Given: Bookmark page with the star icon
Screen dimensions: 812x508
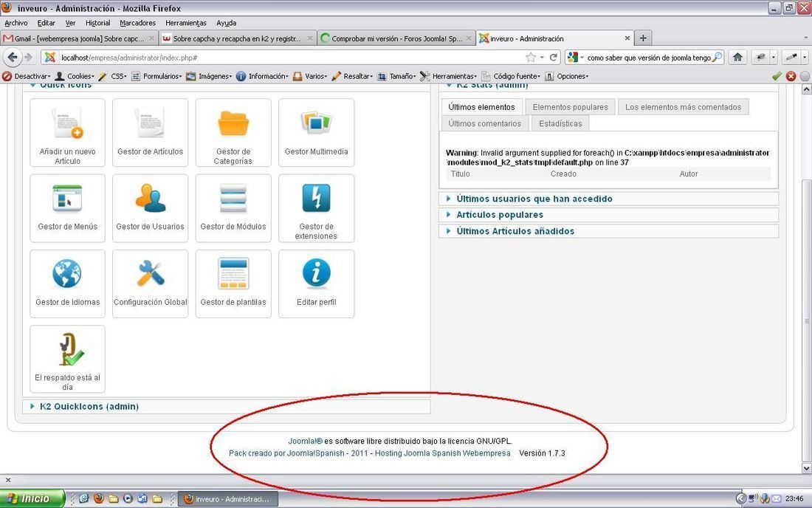Looking at the screenshot, I should pyautogui.click(x=531, y=57).
